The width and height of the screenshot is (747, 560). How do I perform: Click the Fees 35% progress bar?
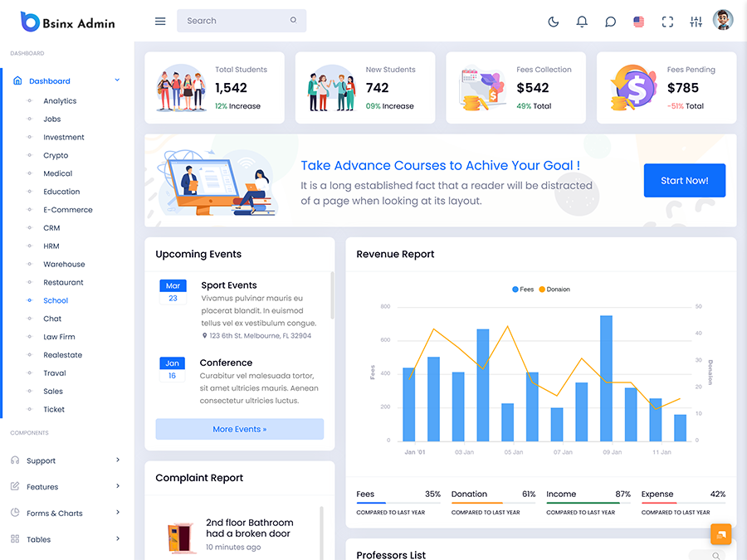398,503
